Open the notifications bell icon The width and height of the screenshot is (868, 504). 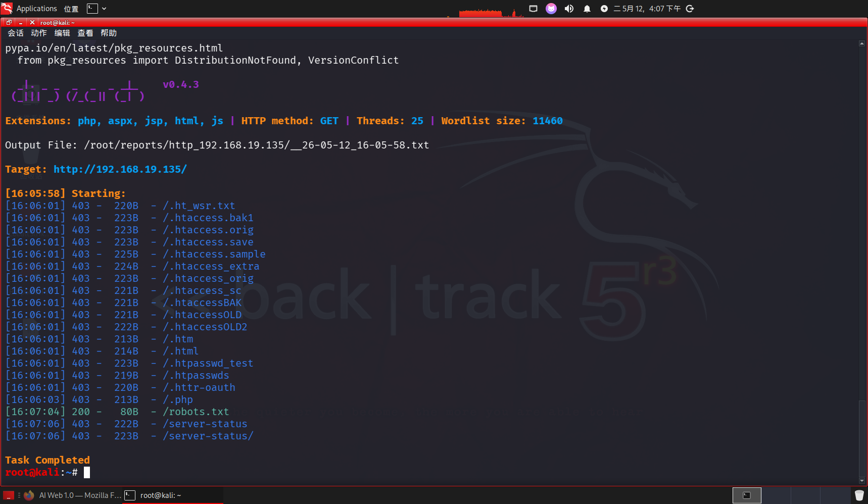coord(587,9)
